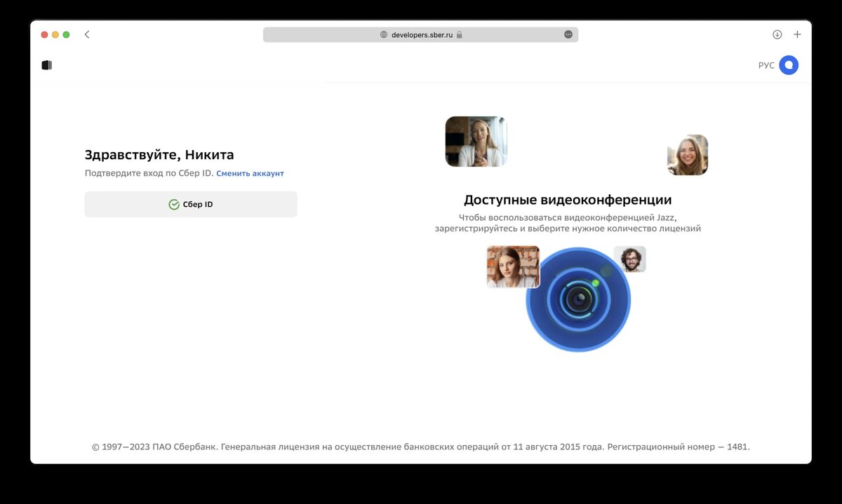The height and width of the screenshot is (504, 842).
Task: Open a new tab with plus icon
Action: 797,34
